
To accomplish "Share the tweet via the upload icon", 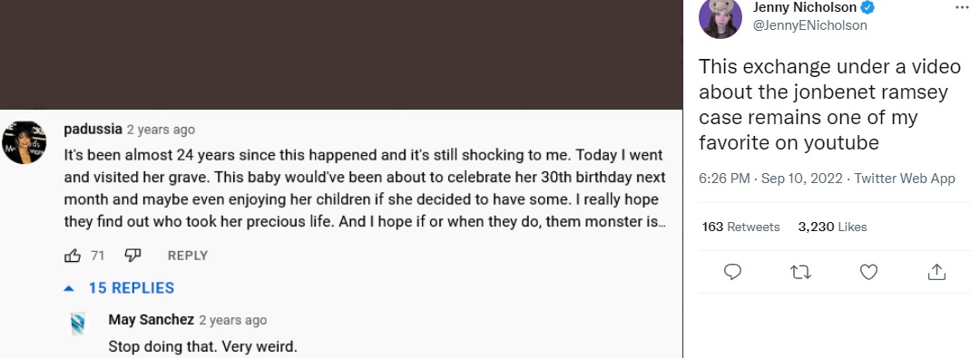I will (x=936, y=273).
